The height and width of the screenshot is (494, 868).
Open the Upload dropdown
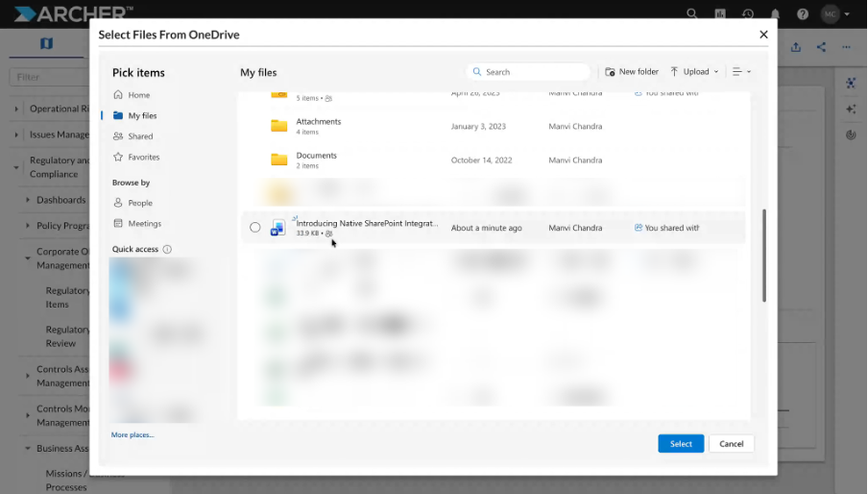(694, 71)
